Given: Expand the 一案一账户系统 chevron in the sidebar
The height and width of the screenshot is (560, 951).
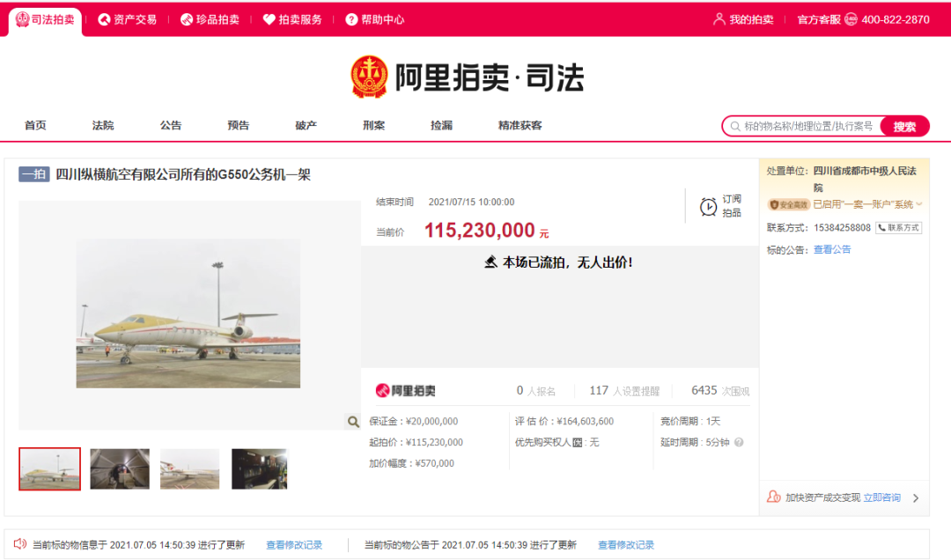Looking at the screenshot, I should pyautogui.click(x=919, y=203).
